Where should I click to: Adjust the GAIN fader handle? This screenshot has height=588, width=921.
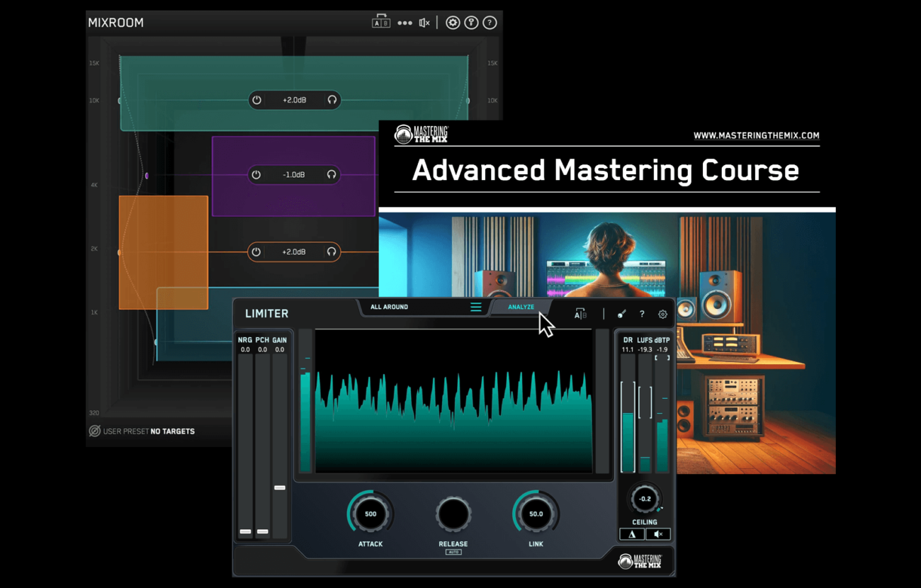tap(279, 487)
